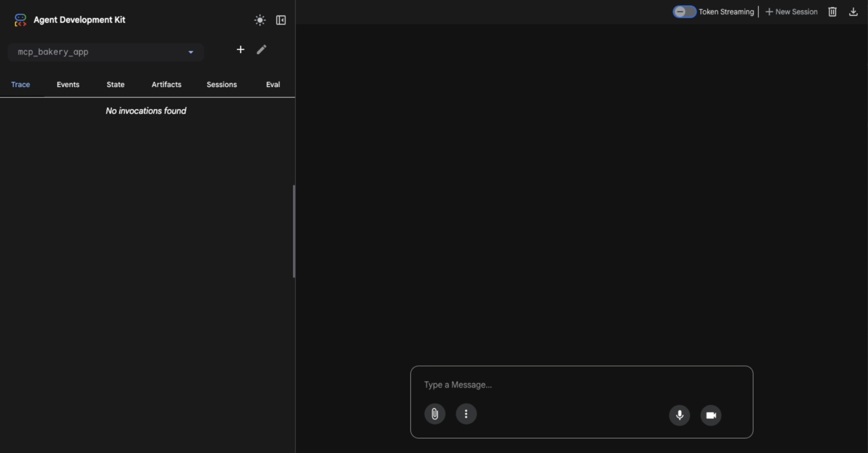Image resolution: width=868 pixels, height=453 pixels.
Task: Click the Agent Development Kit logo icon
Action: click(20, 20)
